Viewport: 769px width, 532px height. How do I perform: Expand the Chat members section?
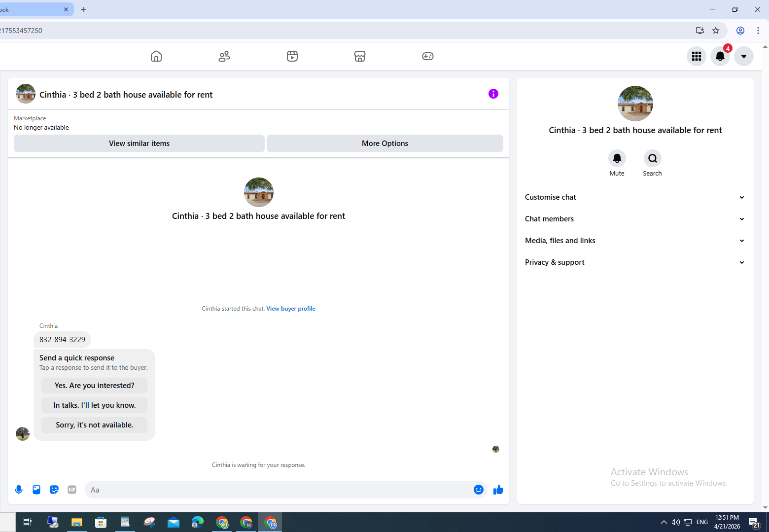pyautogui.click(x=635, y=219)
